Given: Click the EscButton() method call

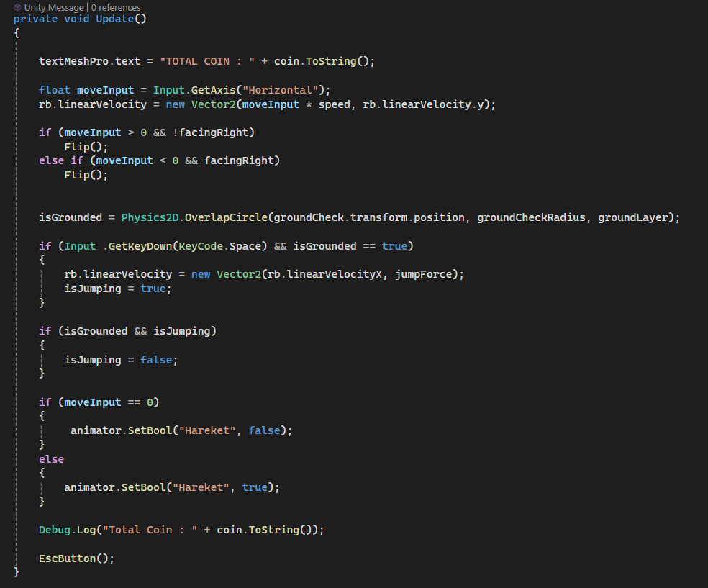Looking at the screenshot, I should point(76,558).
